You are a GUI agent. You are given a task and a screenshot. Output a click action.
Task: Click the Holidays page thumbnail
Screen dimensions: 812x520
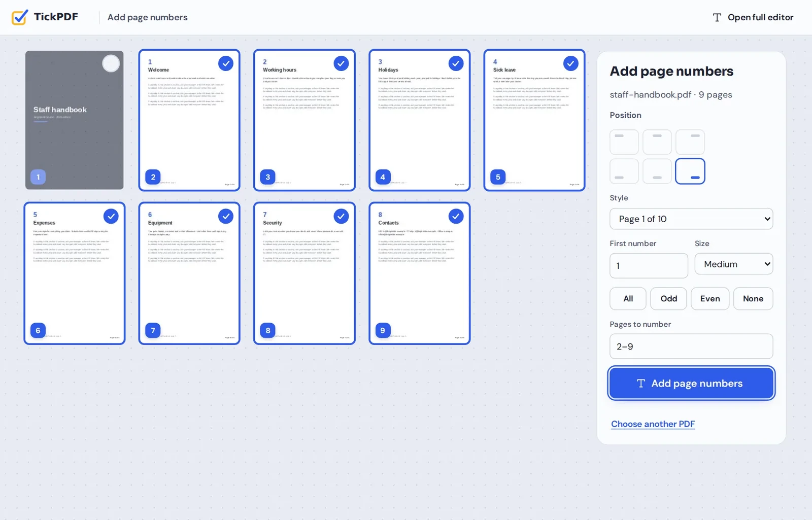click(420, 120)
